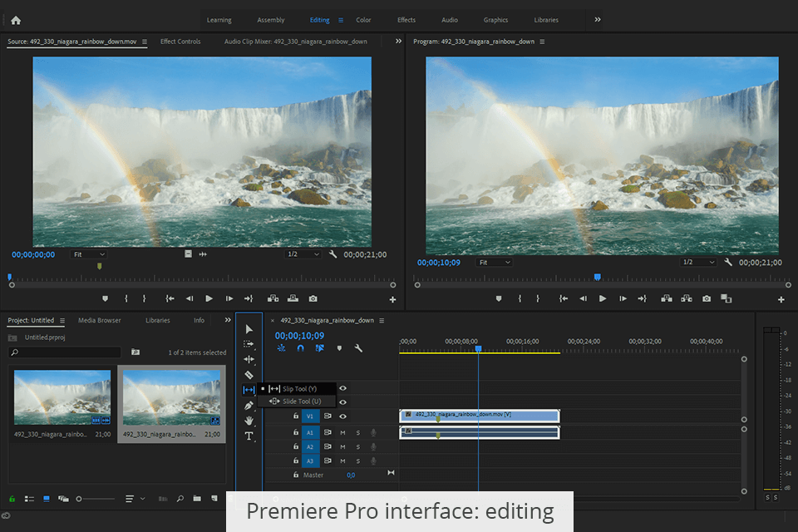Expand workspace overflow chevrons
The width and height of the screenshot is (798, 532).
598,20
